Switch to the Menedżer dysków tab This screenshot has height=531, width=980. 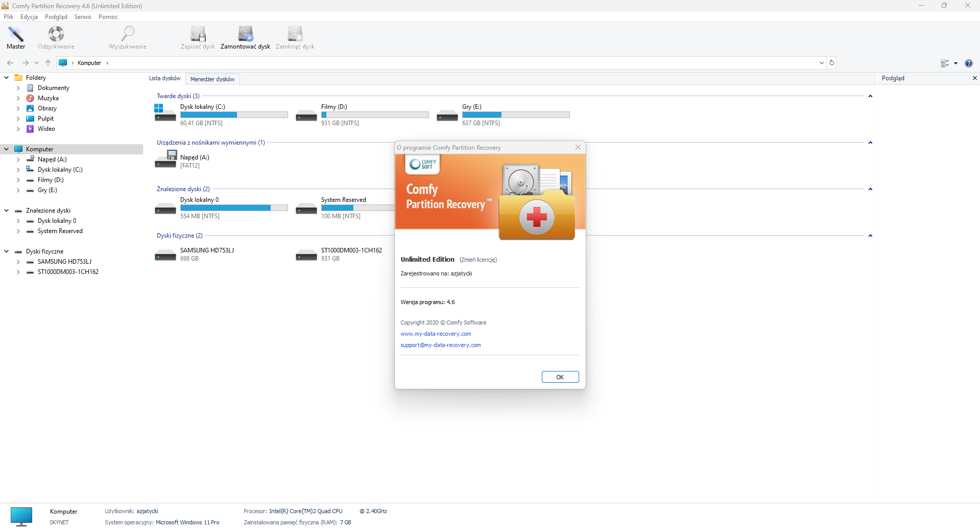212,79
